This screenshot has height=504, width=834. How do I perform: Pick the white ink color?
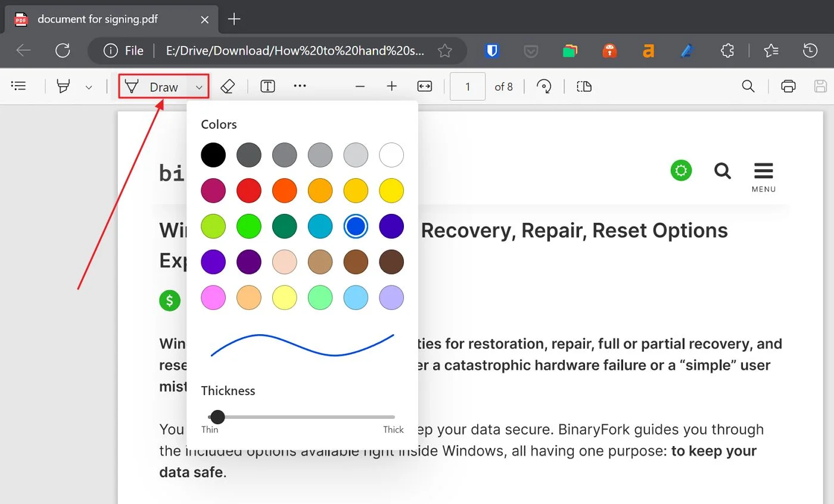(x=391, y=155)
